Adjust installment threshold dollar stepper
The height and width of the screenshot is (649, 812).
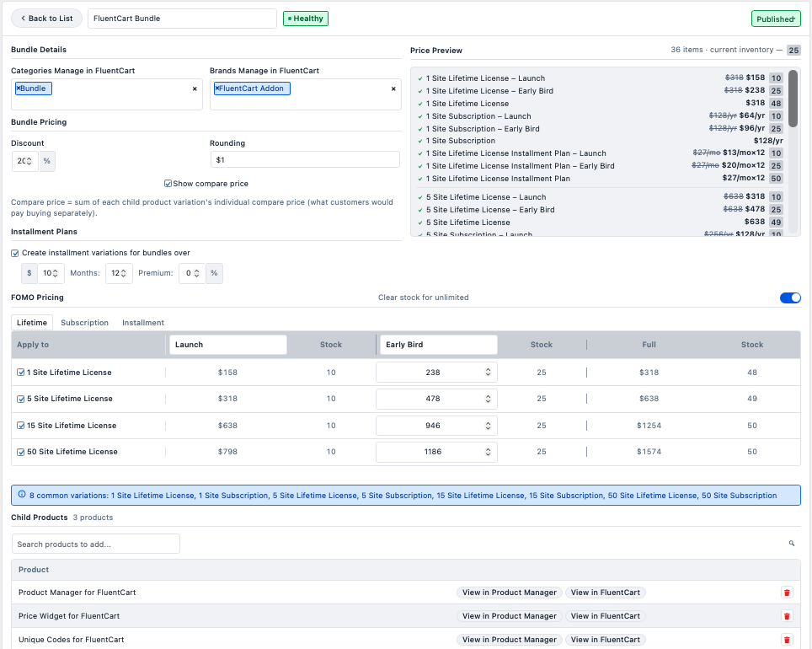(56, 273)
